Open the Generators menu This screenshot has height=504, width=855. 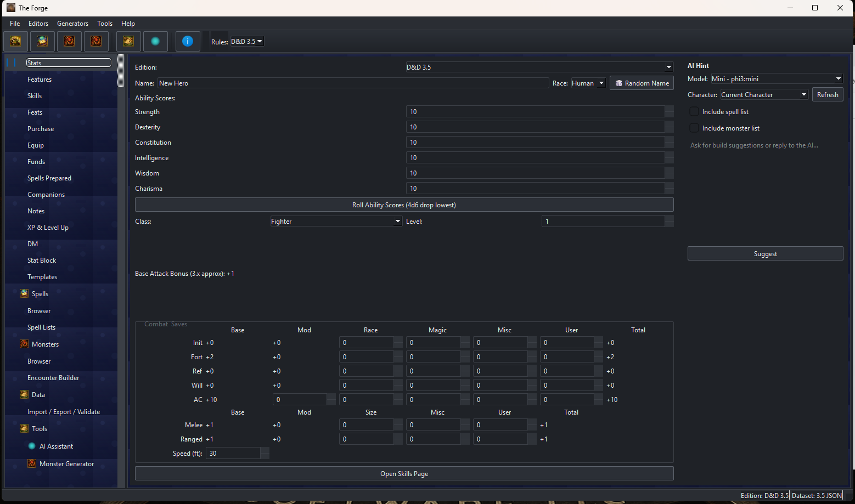pyautogui.click(x=72, y=23)
